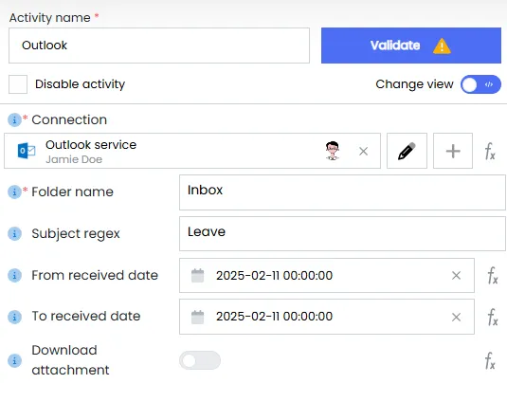This screenshot has width=507, height=420.
Task: Click the Validate button
Action: (411, 46)
